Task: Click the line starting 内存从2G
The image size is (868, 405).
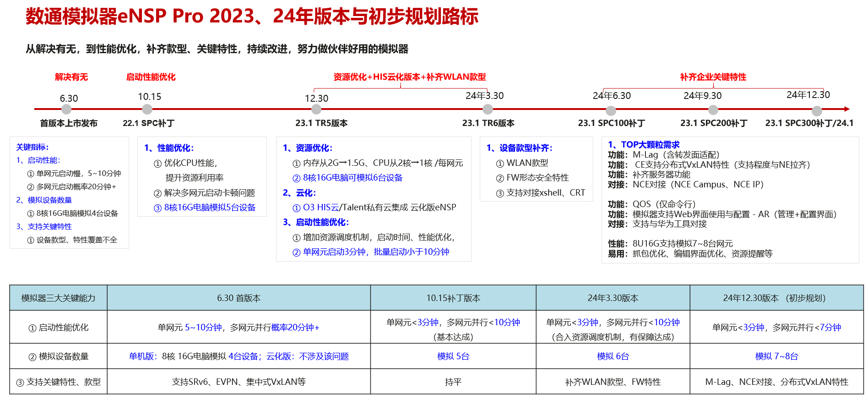Action: coord(378,163)
